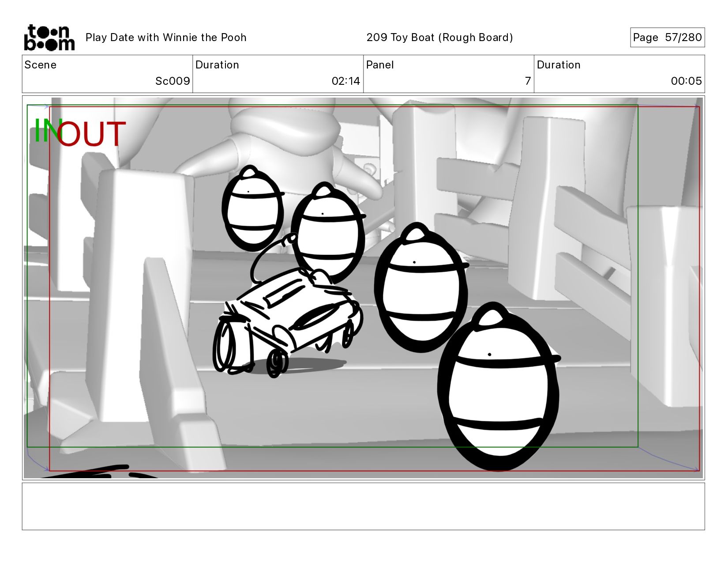This screenshot has height=563, width=728.
Task: Select the scene duration value "02:14"
Action: click(x=346, y=81)
